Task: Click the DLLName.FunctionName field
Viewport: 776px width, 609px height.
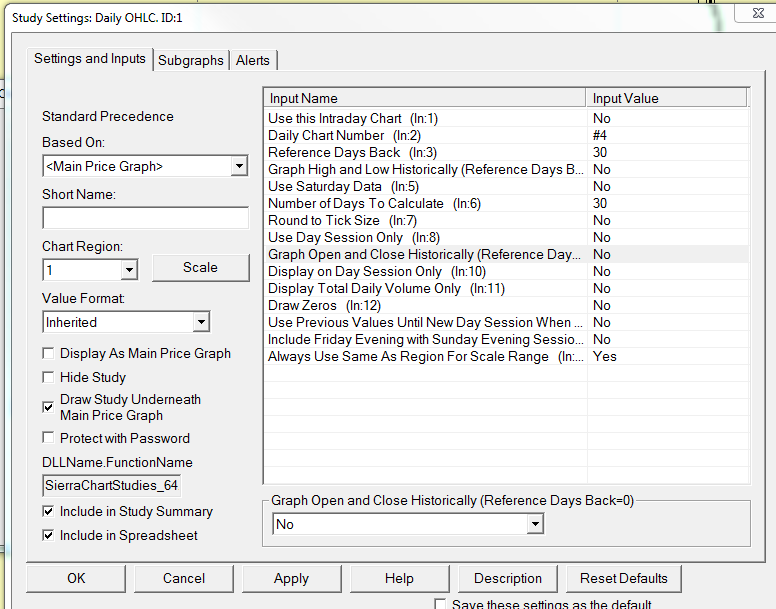Action: pyautogui.click(x=111, y=485)
